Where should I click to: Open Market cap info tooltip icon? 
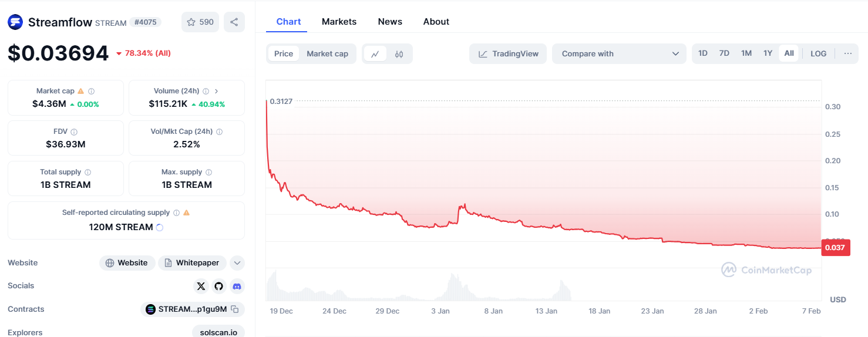(91, 91)
